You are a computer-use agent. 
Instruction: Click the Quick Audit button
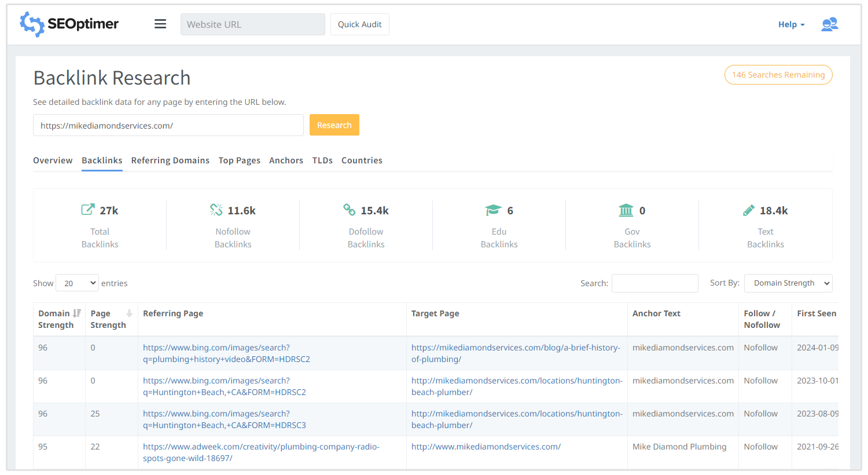359,24
